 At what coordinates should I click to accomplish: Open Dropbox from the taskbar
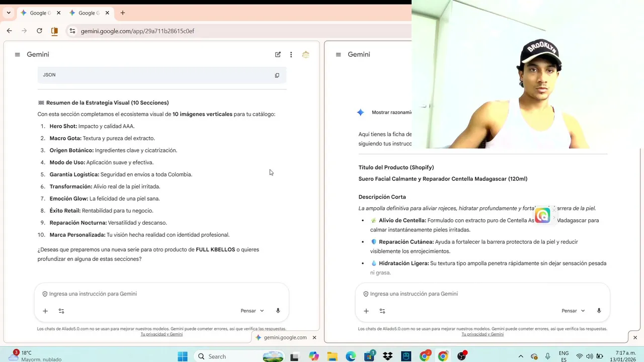387,356
